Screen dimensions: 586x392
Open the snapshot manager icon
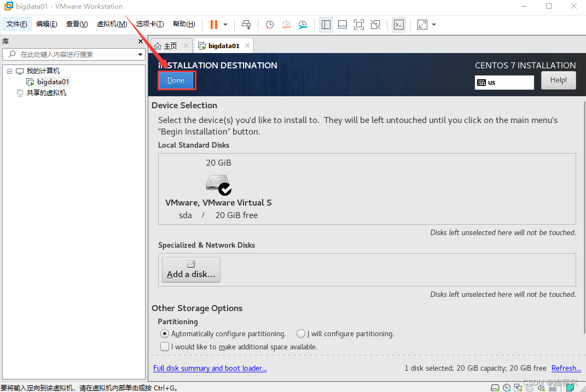pos(303,25)
